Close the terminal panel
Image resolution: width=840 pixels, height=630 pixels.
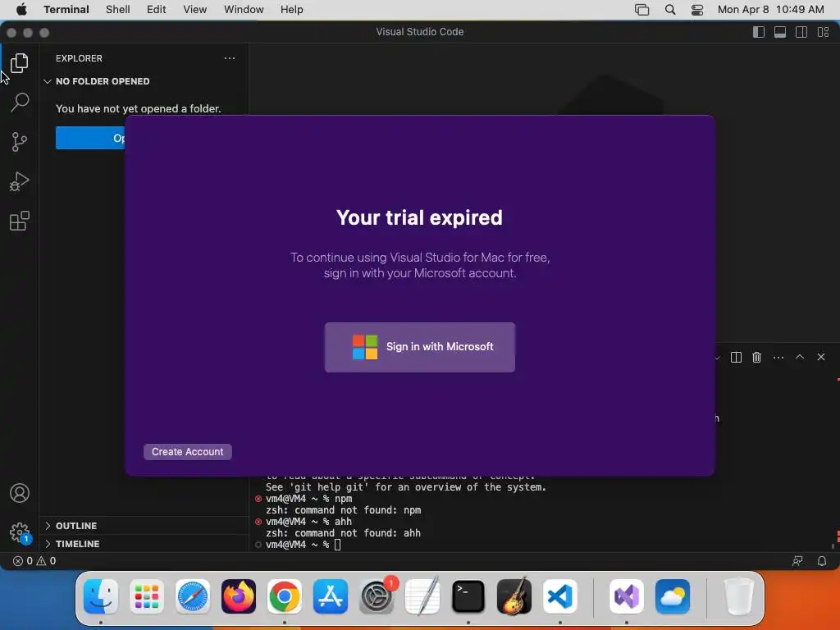(820, 357)
